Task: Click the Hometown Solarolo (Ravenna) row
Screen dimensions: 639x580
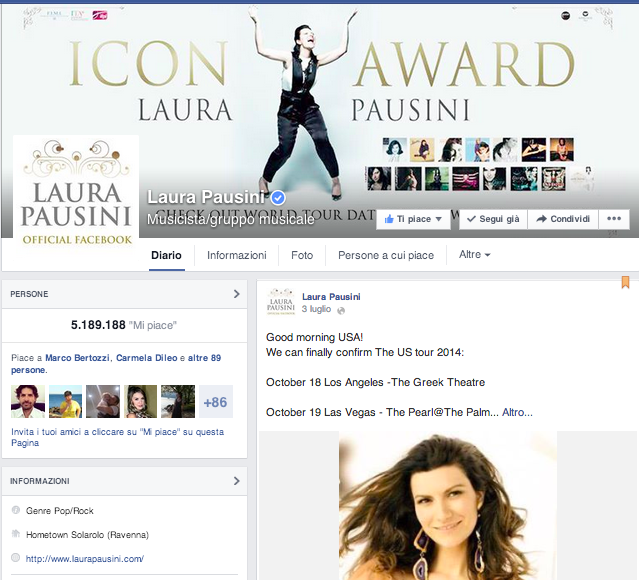Action: tap(87, 535)
